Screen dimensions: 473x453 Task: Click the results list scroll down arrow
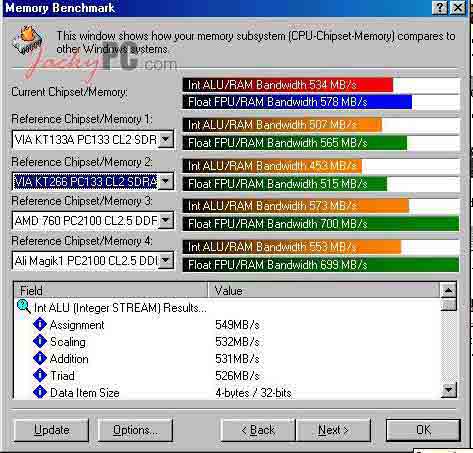coord(448,390)
